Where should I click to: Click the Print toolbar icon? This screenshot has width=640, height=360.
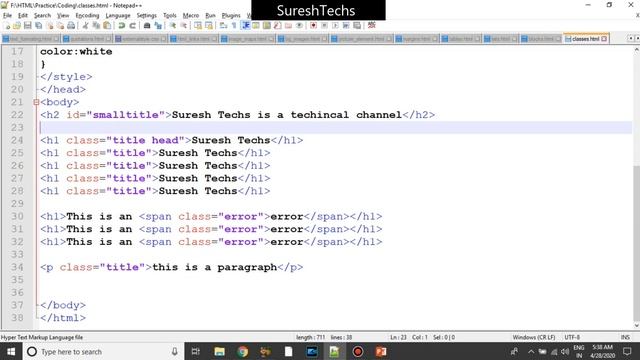pyautogui.click(x=71, y=26)
